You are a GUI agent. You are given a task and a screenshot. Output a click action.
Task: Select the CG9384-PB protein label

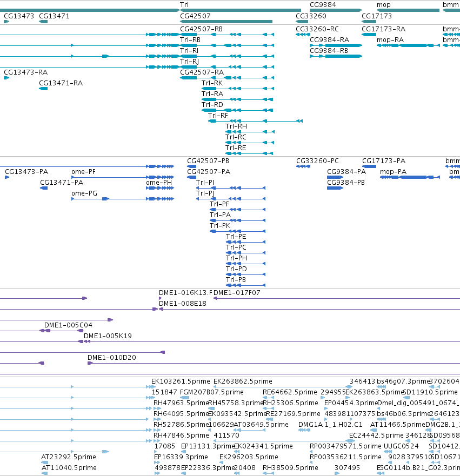pos(346,182)
